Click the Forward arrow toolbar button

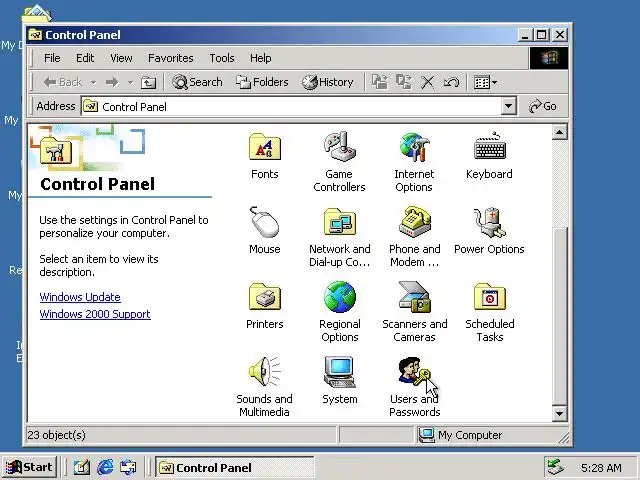[112, 82]
